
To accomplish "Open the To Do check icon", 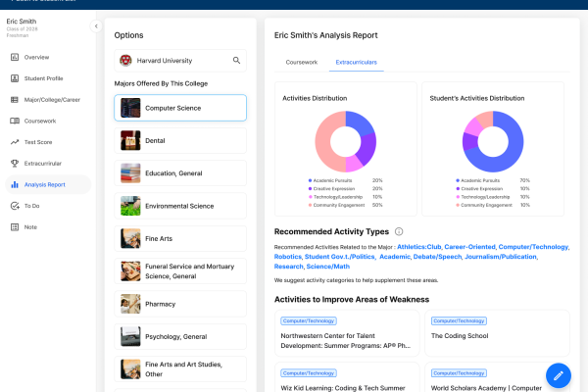I will (15, 206).
